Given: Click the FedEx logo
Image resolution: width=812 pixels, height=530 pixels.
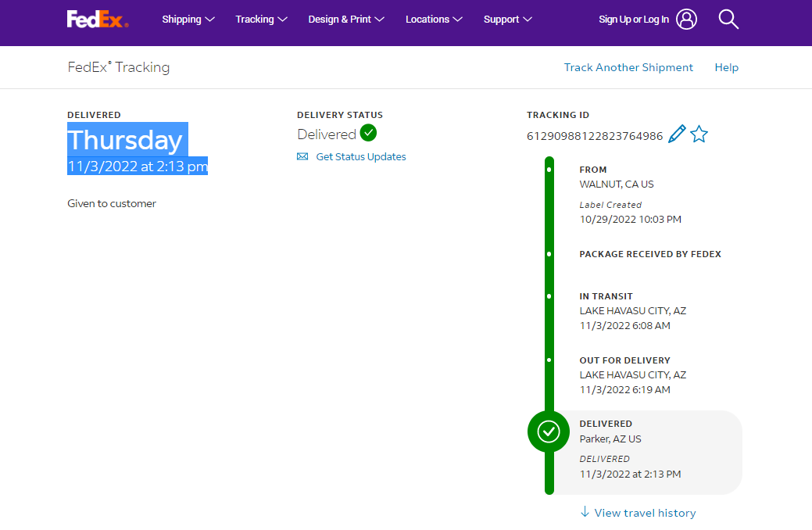Looking at the screenshot, I should (98, 20).
